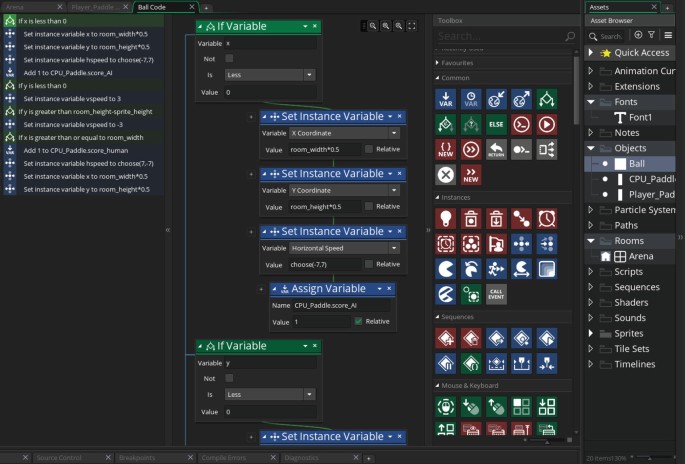This screenshot has width=685, height=464.
Task: Open the Horizontal Speed variable dropdown
Action: pyautogui.click(x=345, y=248)
